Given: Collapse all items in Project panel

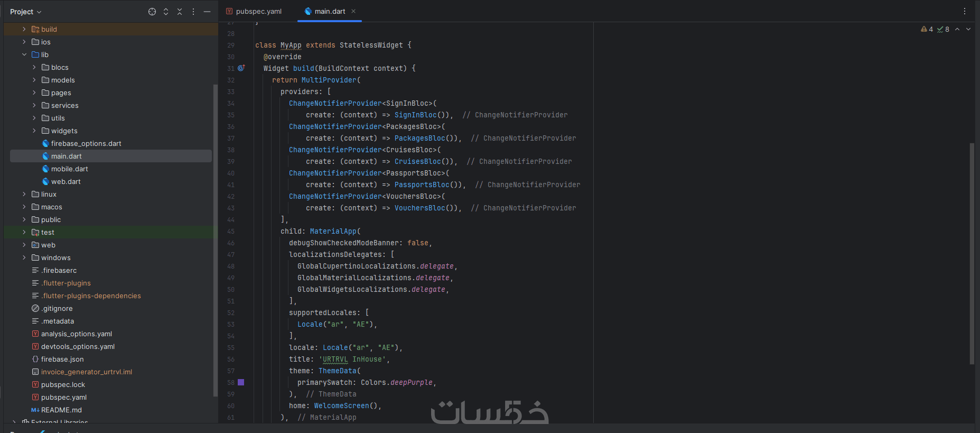Looking at the screenshot, I should coord(180,12).
